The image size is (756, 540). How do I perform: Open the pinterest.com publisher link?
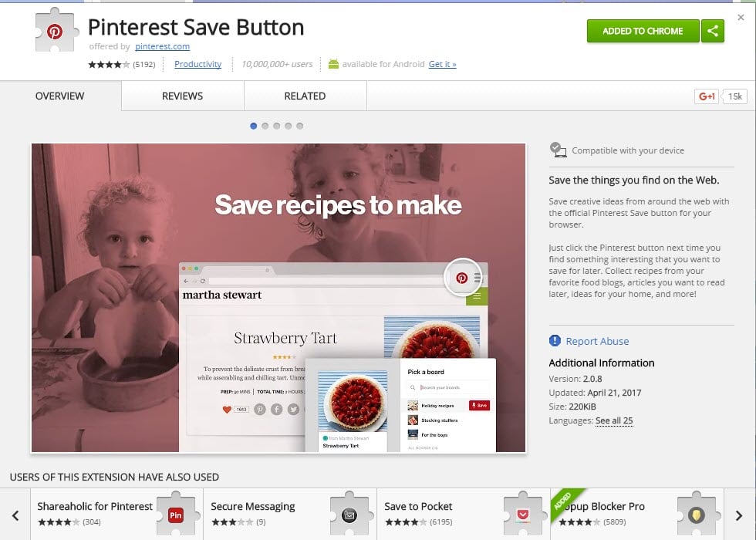163,46
